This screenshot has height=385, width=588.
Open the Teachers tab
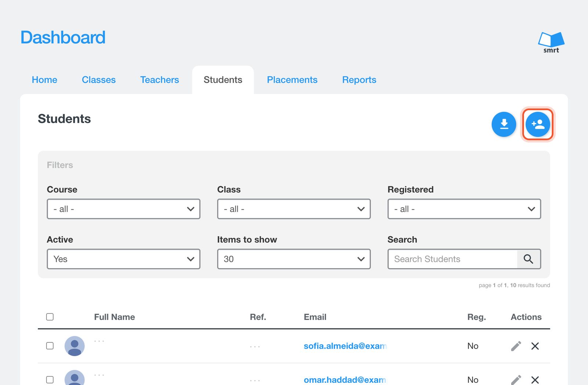coord(159,80)
